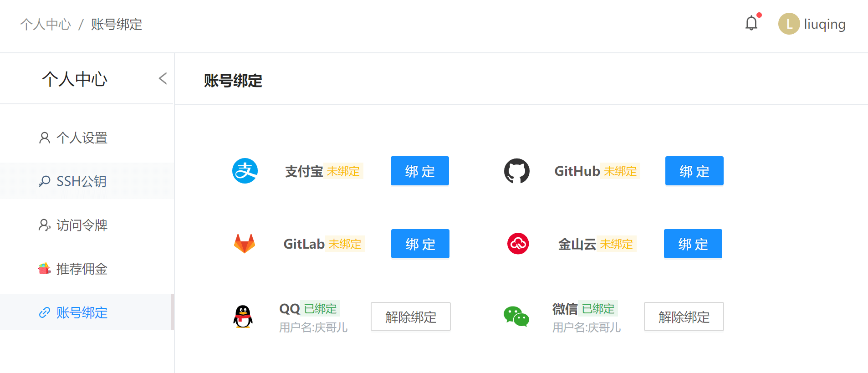Screen dimensions: 868x373
Task: Click the gift icon beside 推荐佣金
Action: tap(44, 269)
